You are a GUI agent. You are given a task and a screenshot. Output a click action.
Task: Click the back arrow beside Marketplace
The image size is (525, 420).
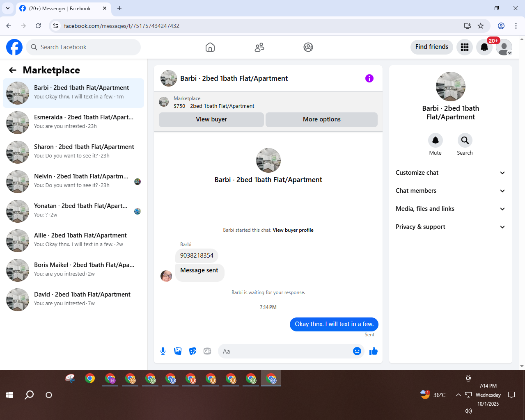click(13, 70)
